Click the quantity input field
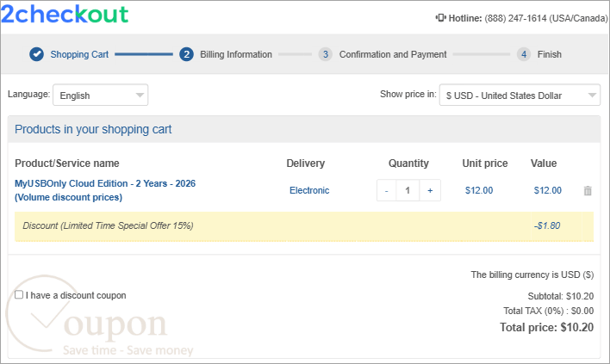This screenshot has height=364, width=610. [408, 190]
